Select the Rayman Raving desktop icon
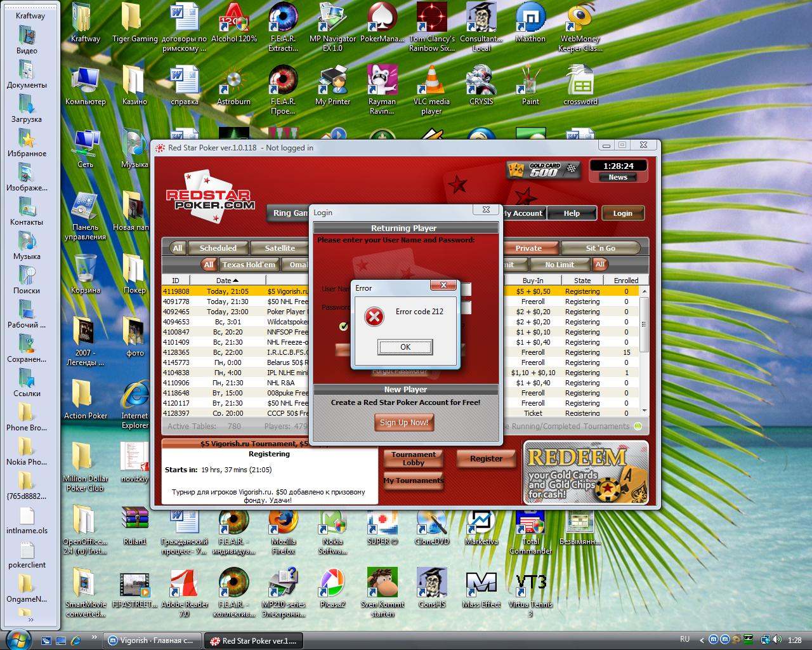The width and height of the screenshot is (812, 650). [382, 90]
